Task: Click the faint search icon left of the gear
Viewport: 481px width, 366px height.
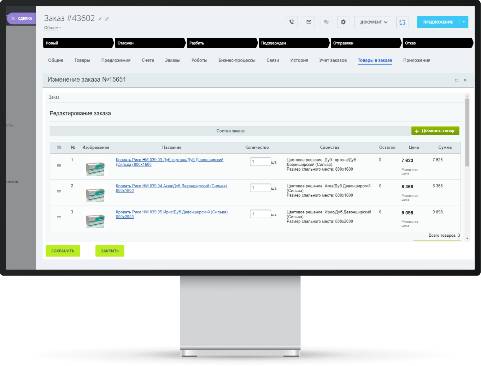Action: click(x=326, y=22)
